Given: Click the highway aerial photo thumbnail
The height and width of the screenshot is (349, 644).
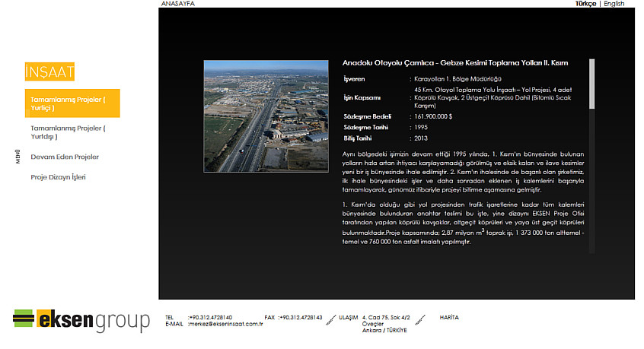Looking at the screenshot, I should tap(266, 116).
